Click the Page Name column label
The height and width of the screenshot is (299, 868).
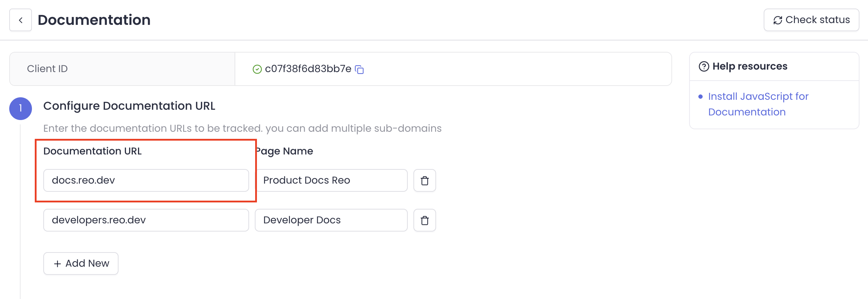[x=285, y=151]
